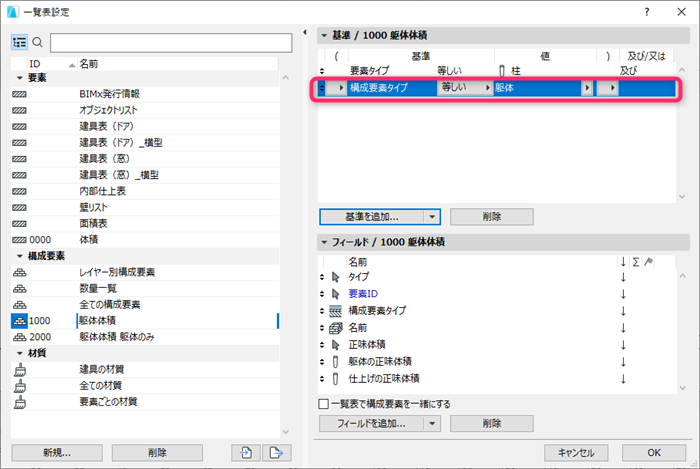700x469 pixels.
Task: Click the import scheme icon button
Action: click(x=246, y=452)
